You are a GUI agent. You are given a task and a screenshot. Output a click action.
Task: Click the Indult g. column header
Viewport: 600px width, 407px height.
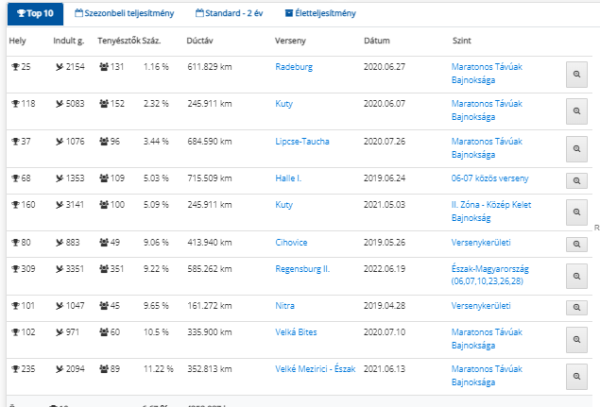[x=68, y=41]
